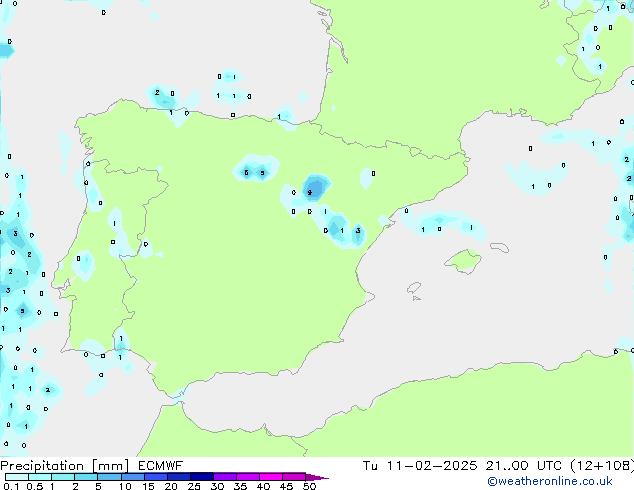Click the 'Precipitation' title word
The image size is (634, 490).
(x=42, y=466)
